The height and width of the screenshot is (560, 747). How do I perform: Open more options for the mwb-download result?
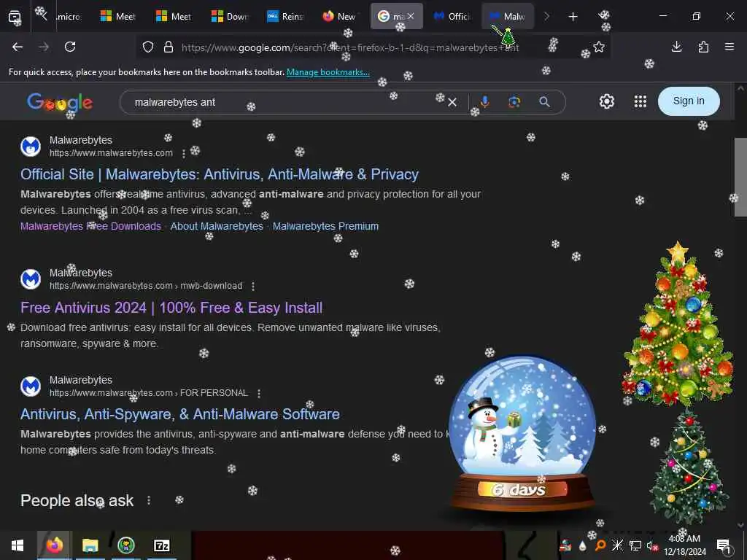[x=253, y=286]
